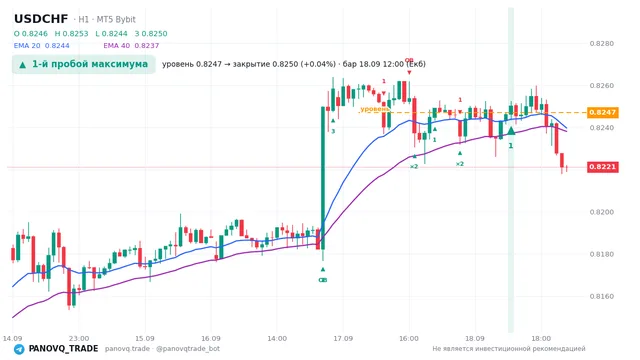Open the panovq.trade link
The height and width of the screenshot is (360, 640).
click(x=127, y=349)
